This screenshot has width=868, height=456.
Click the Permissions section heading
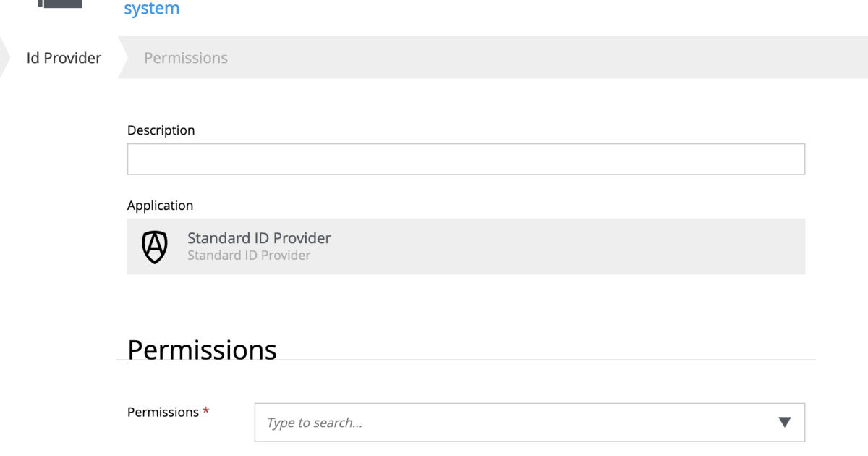[x=202, y=350]
